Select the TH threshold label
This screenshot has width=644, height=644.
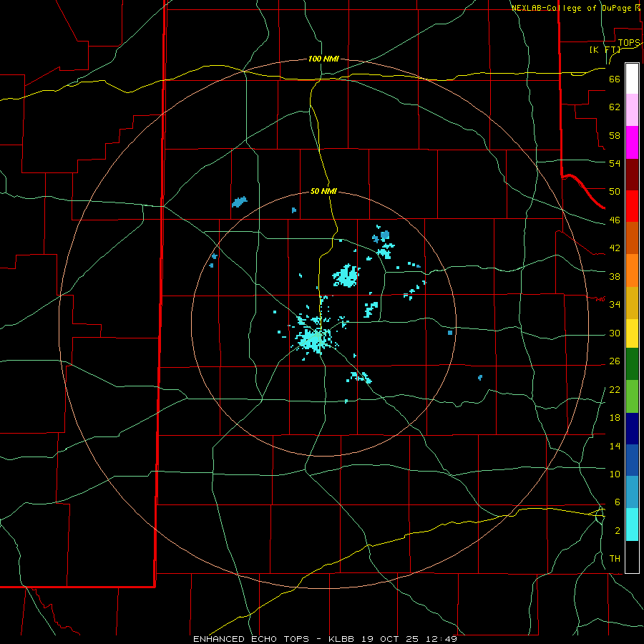point(615,558)
